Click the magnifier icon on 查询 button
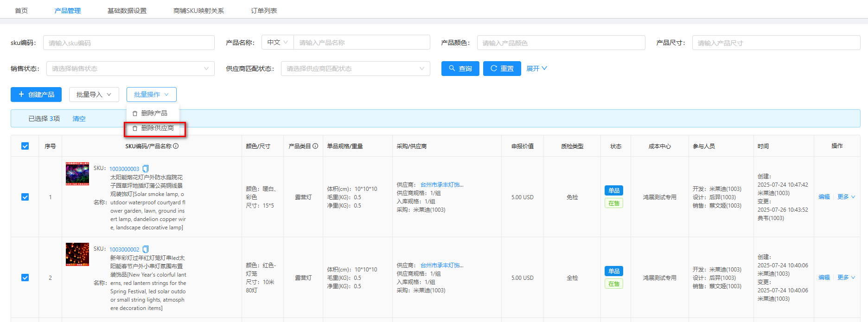The image size is (868, 322). 452,68
